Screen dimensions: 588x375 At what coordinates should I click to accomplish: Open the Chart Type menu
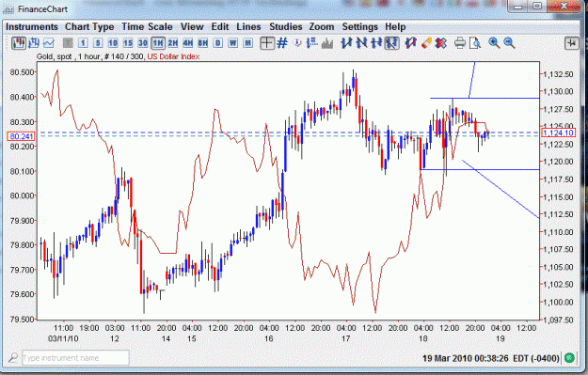[x=89, y=27]
